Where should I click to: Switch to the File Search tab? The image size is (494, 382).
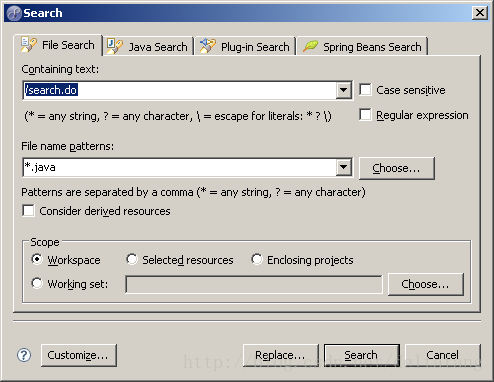[x=58, y=45]
